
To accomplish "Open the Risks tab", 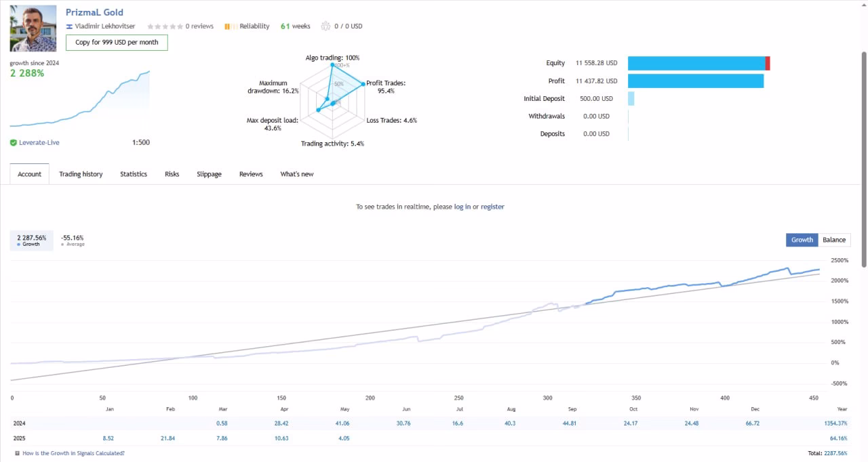I will click(172, 174).
